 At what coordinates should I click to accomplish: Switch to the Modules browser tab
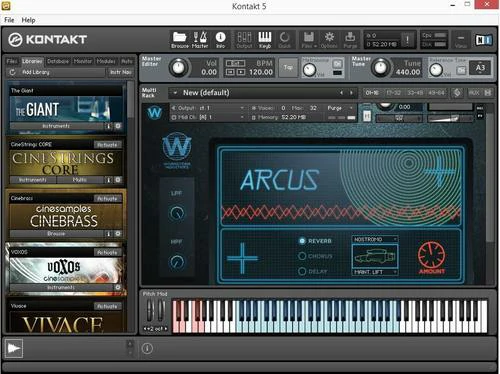pos(106,61)
